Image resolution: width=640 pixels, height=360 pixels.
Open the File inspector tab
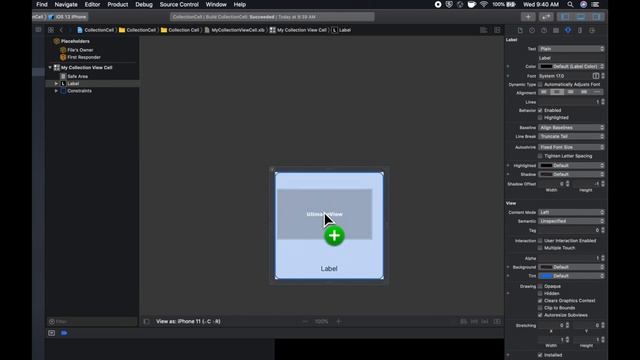click(x=520, y=30)
